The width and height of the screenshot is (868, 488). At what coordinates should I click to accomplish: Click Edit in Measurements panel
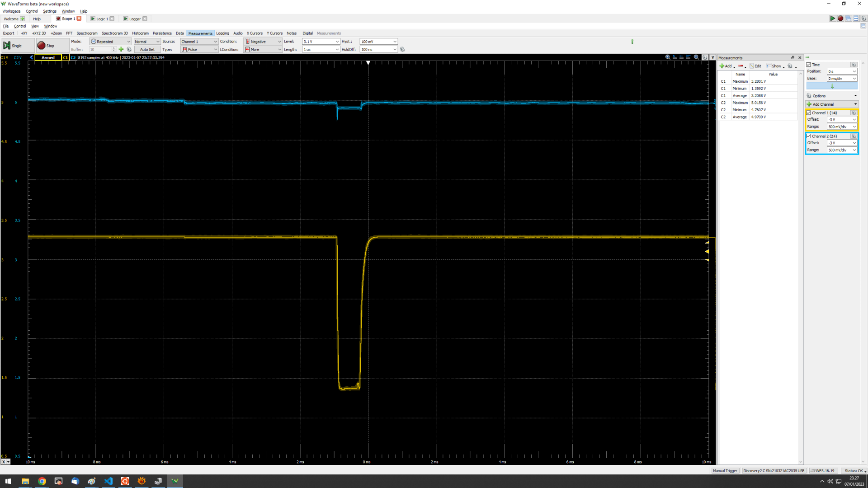pyautogui.click(x=756, y=66)
